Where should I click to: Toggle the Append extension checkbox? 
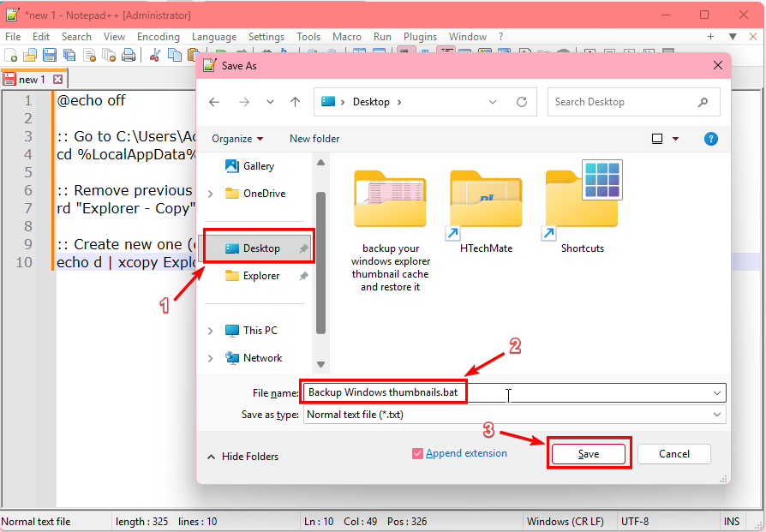(x=417, y=454)
